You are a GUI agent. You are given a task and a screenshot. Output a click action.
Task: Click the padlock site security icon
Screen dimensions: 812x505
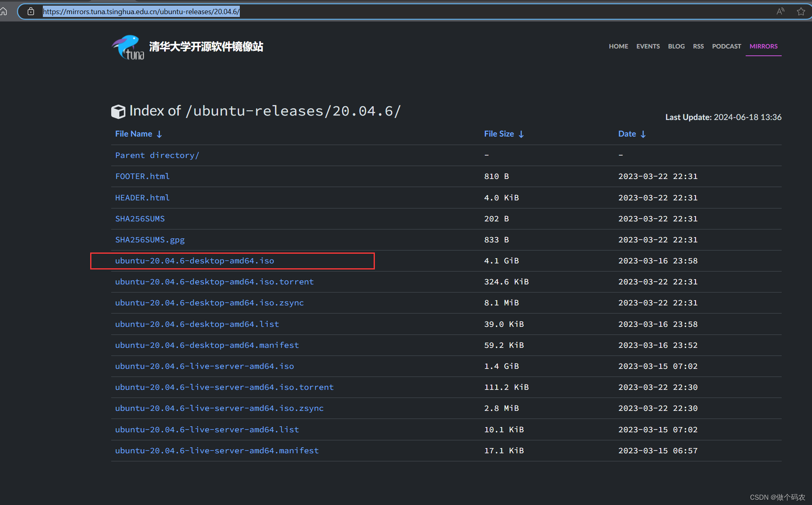(31, 11)
